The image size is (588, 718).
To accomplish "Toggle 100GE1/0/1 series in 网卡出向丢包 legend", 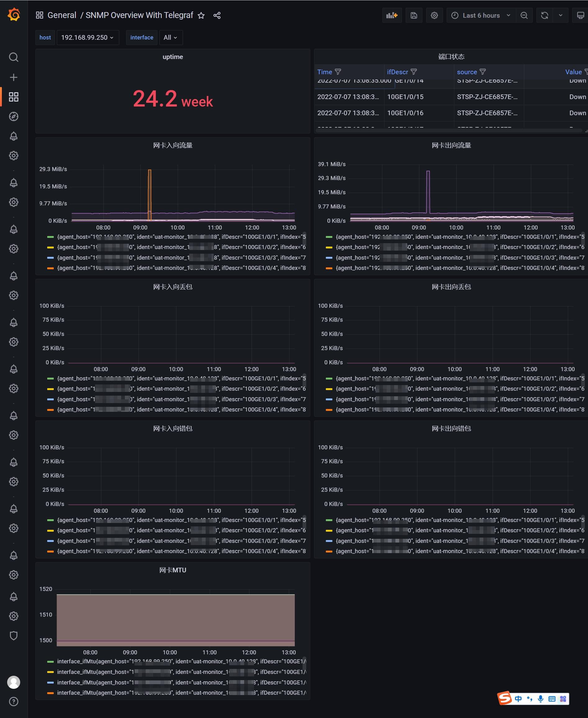I will click(460, 378).
